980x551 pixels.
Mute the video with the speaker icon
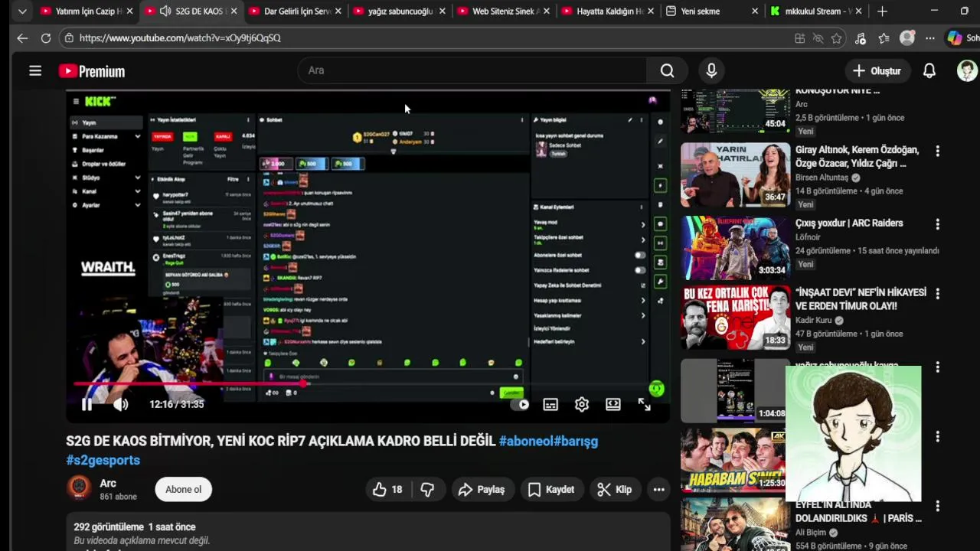tap(121, 404)
